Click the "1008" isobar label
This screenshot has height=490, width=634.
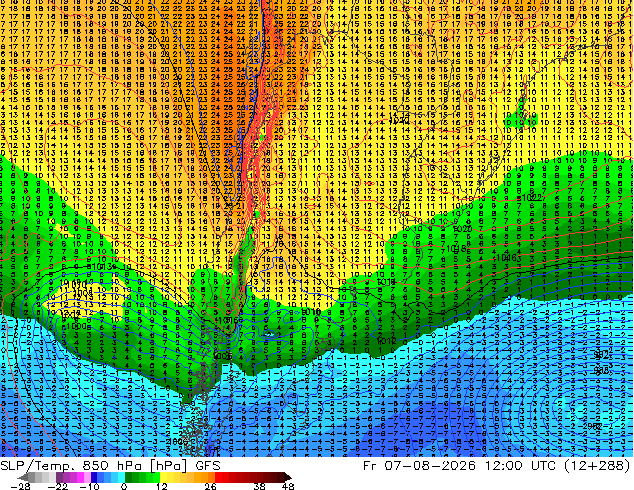(82, 292)
